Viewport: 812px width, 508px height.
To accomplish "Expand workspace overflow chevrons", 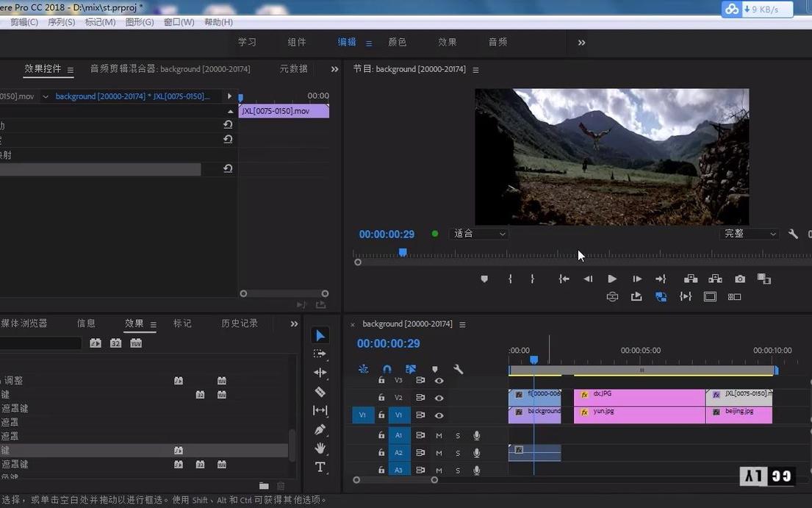I will pyautogui.click(x=581, y=43).
